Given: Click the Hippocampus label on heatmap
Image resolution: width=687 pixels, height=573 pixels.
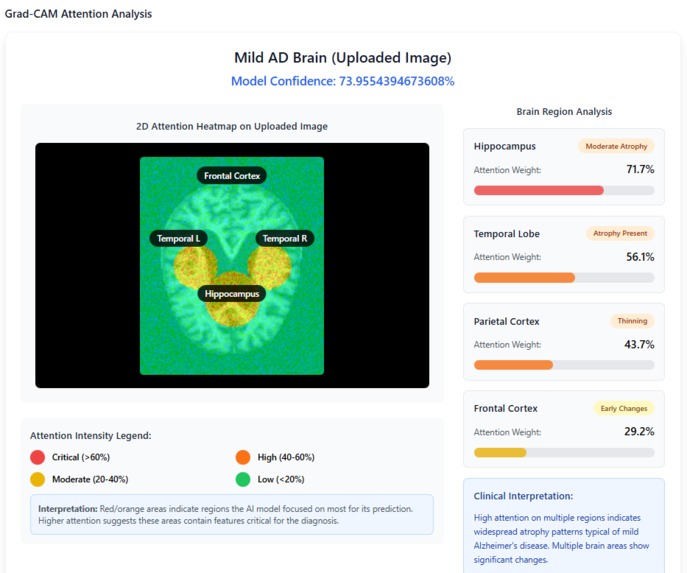Looking at the screenshot, I should pos(232,294).
